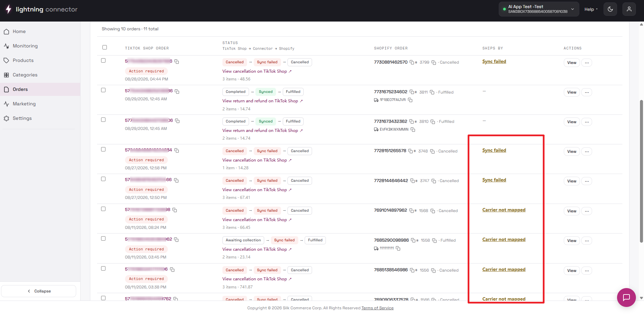Copy TikTok order ID dated 08/28/2026
The height and width of the screenshot is (314, 644).
[177, 62]
